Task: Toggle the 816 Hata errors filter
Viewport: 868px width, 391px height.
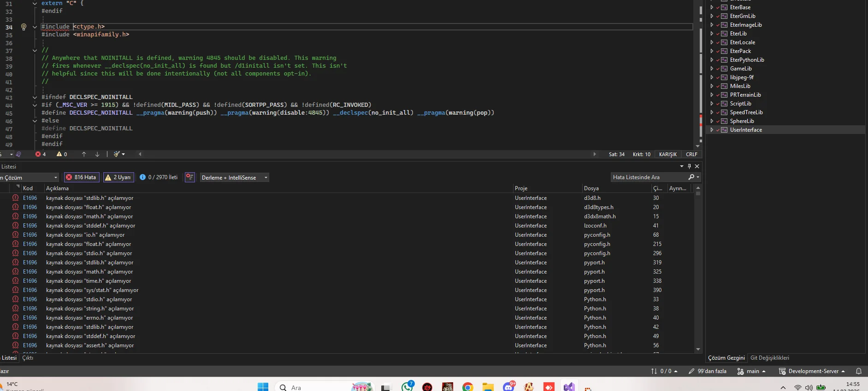Action: coord(81,177)
